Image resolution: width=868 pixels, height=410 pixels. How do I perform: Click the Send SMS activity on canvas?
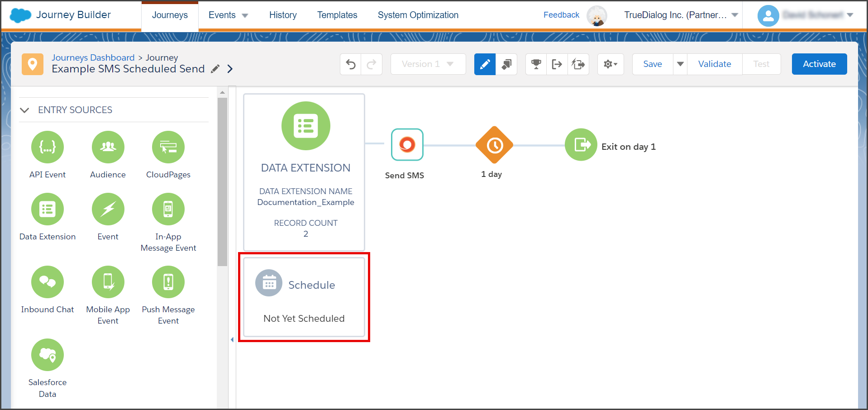407,145
